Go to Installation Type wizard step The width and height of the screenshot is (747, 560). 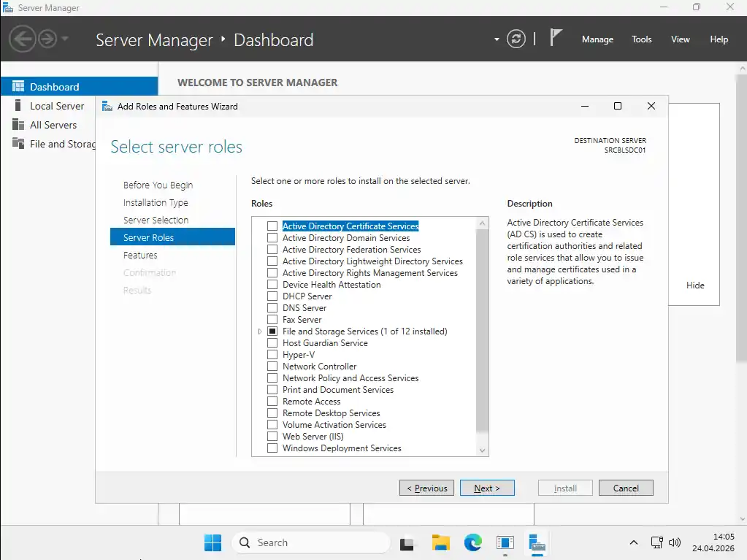pos(156,202)
